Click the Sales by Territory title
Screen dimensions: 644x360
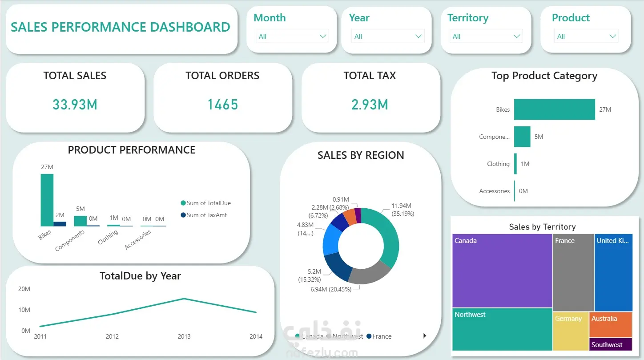tap(542, 227)
